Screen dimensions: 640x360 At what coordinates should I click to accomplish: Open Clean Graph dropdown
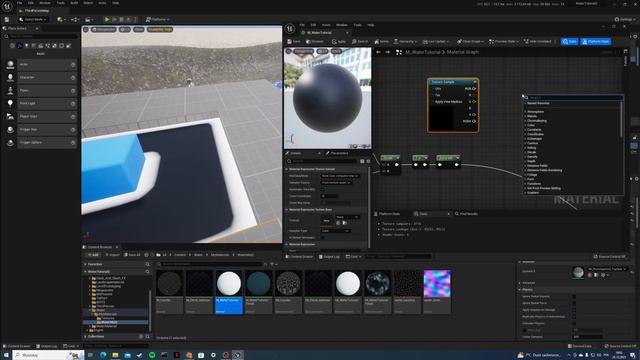coord(470,41)
